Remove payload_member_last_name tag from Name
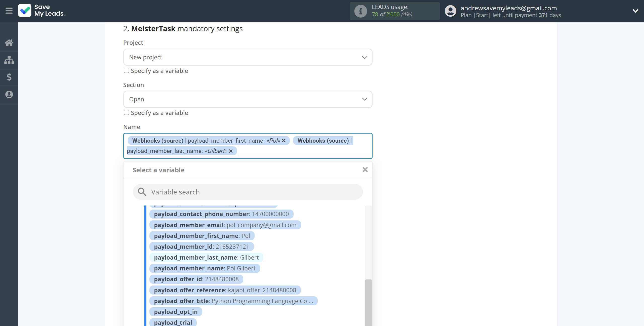This screenshot has height=326, width=644. 231,151
